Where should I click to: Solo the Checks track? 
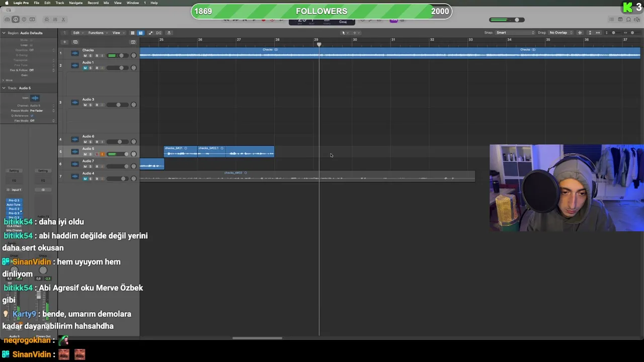coord(91,55)
